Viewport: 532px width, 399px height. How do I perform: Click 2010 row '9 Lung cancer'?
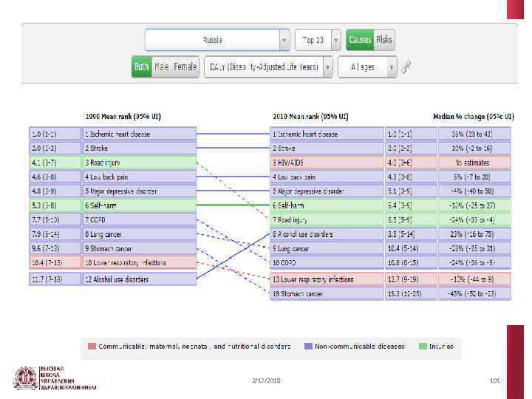coord(327,248)
